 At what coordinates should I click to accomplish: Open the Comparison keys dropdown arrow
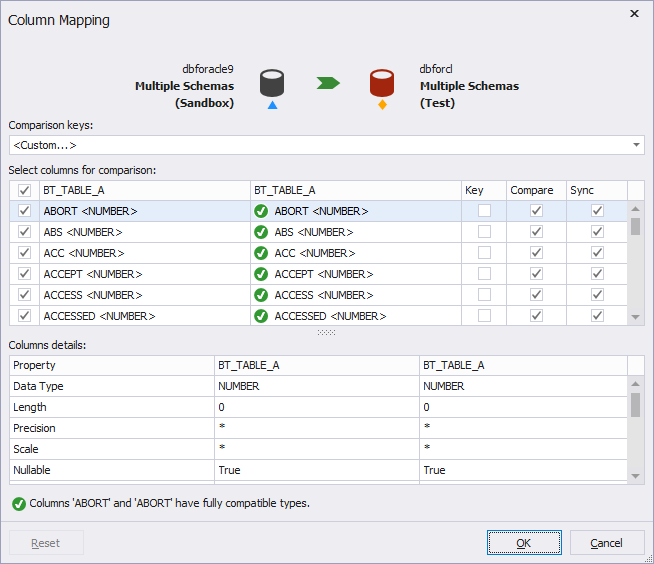636,145
